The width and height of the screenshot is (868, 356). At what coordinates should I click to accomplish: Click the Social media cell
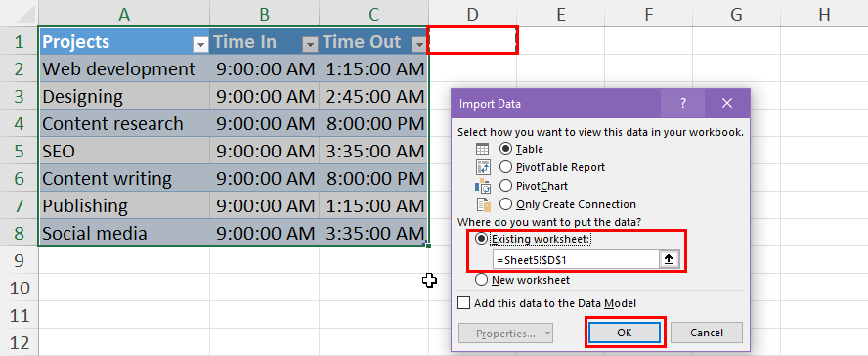coord(124,233)
